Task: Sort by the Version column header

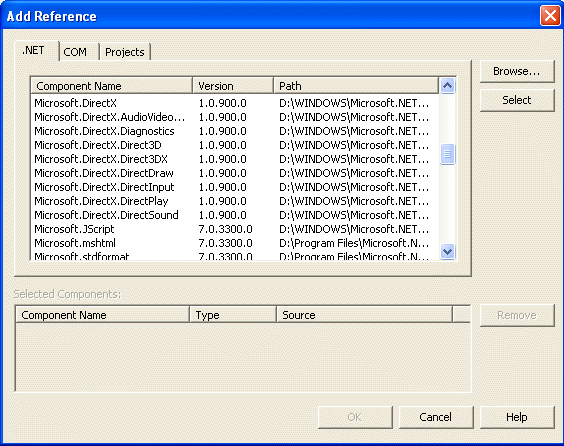Action: pyautogui.click(x=233, y=86)
